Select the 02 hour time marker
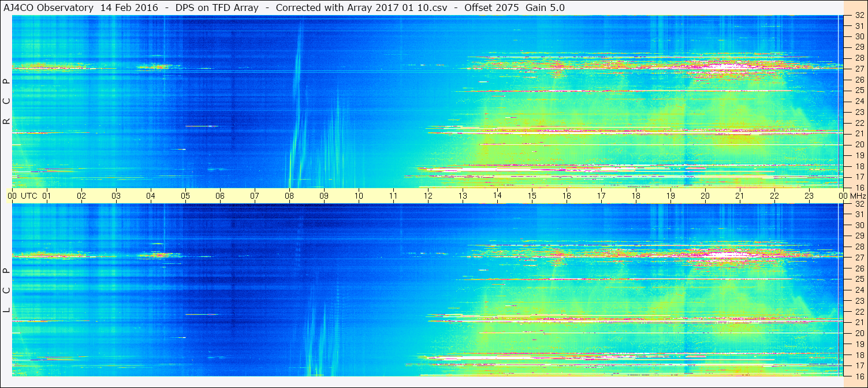 pos(81,196)
